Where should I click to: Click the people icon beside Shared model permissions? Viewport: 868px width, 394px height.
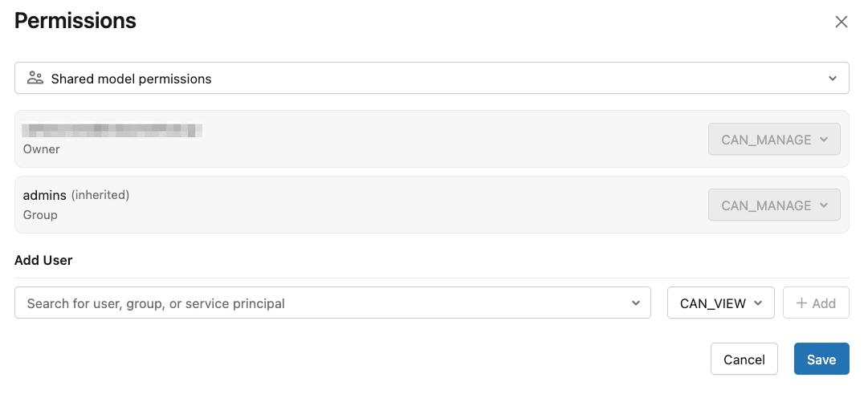(x=35, y=79)
